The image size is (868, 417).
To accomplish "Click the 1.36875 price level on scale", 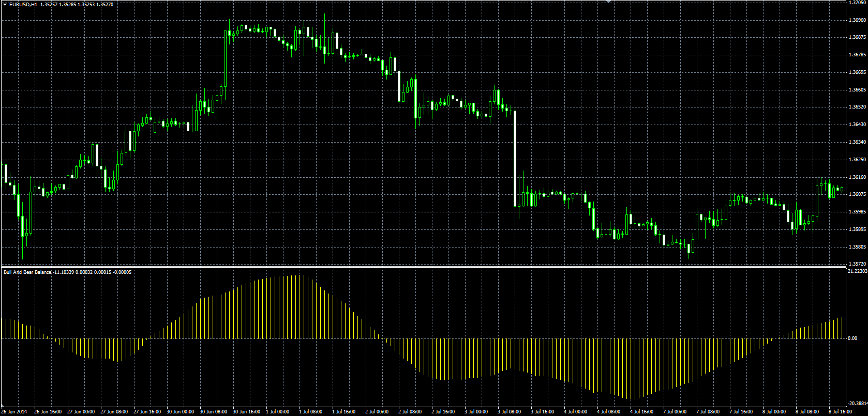I will [x=858, y=37].
